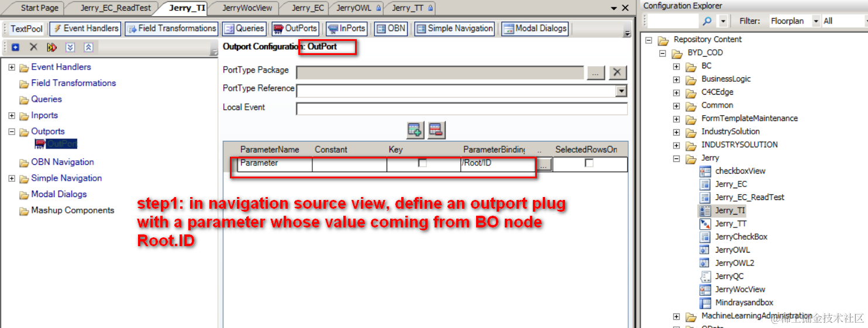Viewport: 868px width, 328px height.
Task: Click the JerryQC component icon
Action: pos(705,277)
